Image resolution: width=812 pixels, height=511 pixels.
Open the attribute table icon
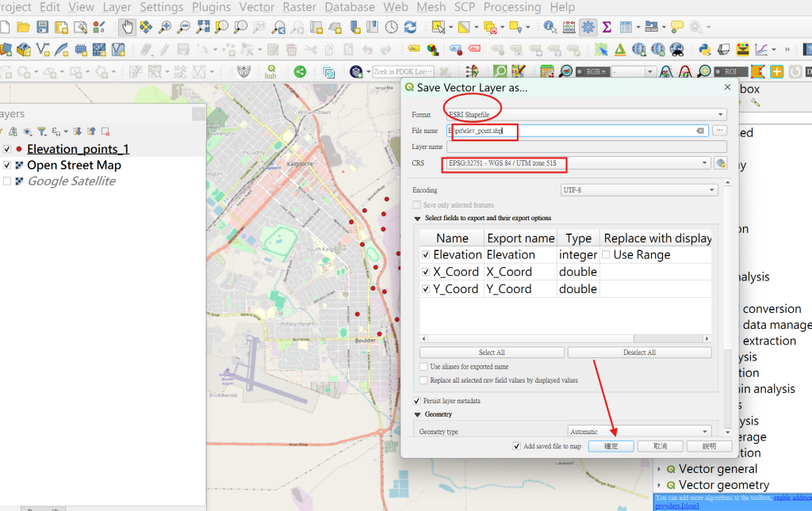626,27
